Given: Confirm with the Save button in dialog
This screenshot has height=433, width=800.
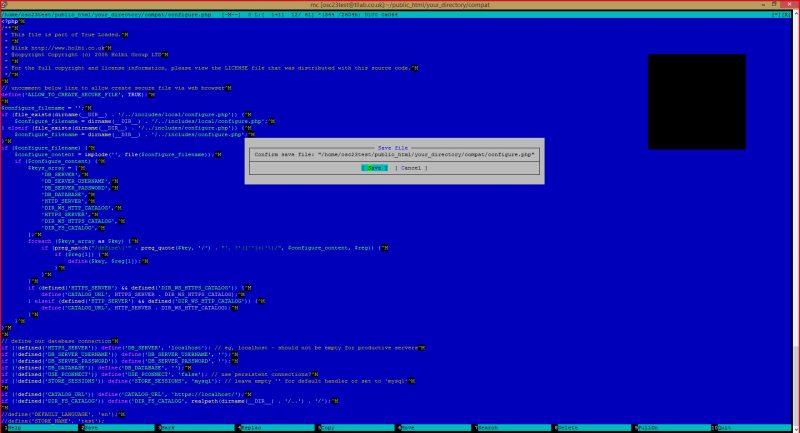Looking at the screenshot, I should [374, 168].
